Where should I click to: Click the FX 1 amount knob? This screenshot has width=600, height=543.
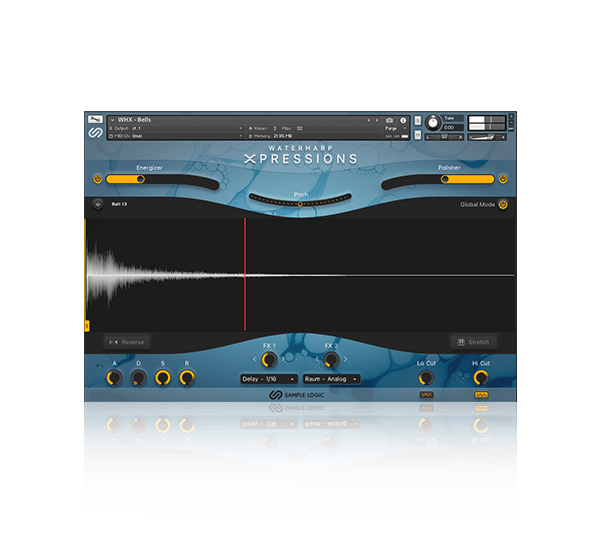(x=269, y=360)
